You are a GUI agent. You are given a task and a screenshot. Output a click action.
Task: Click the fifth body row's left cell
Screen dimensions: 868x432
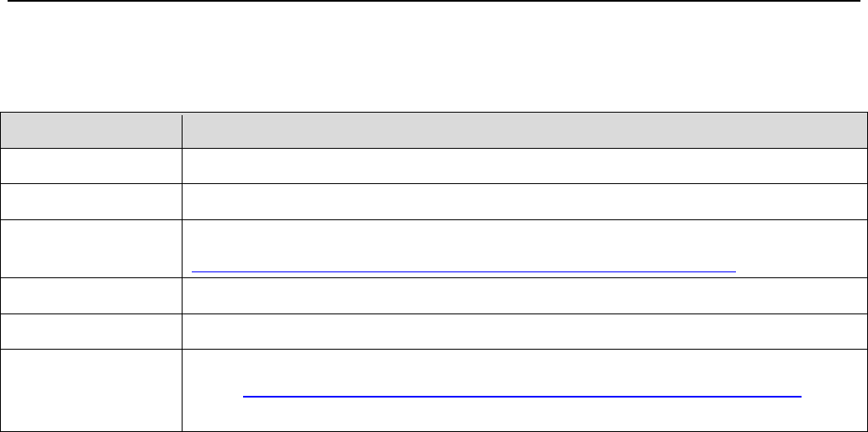point(91,332)
